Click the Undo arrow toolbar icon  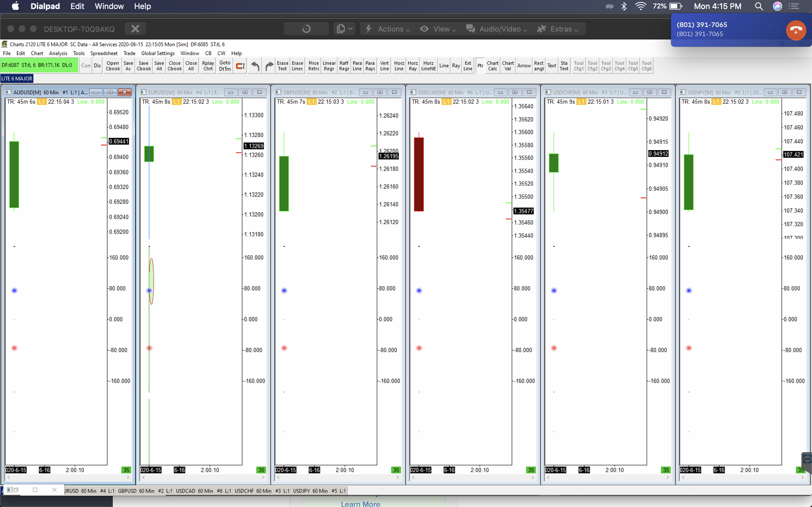255,66
